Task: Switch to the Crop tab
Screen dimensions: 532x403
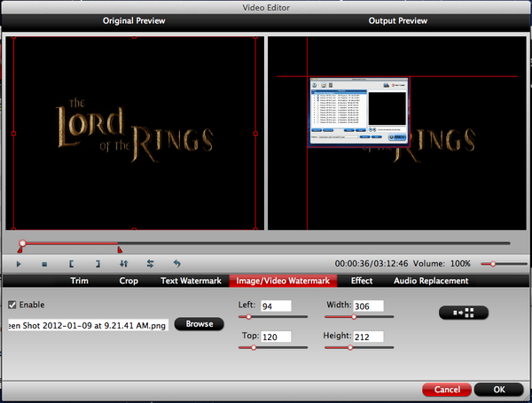Action: pyautogui.click(x=129, y=281)
